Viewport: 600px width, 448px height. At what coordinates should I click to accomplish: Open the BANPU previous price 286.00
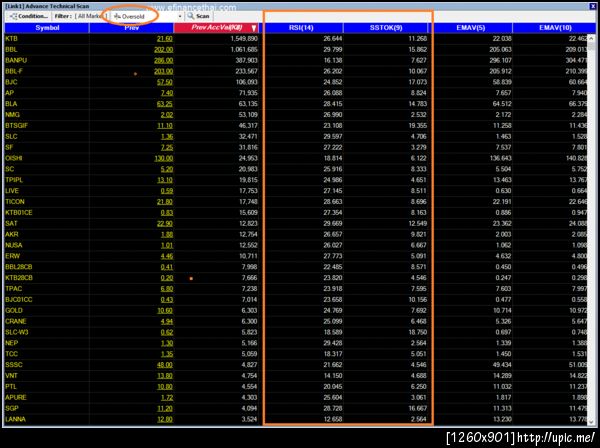163,60
